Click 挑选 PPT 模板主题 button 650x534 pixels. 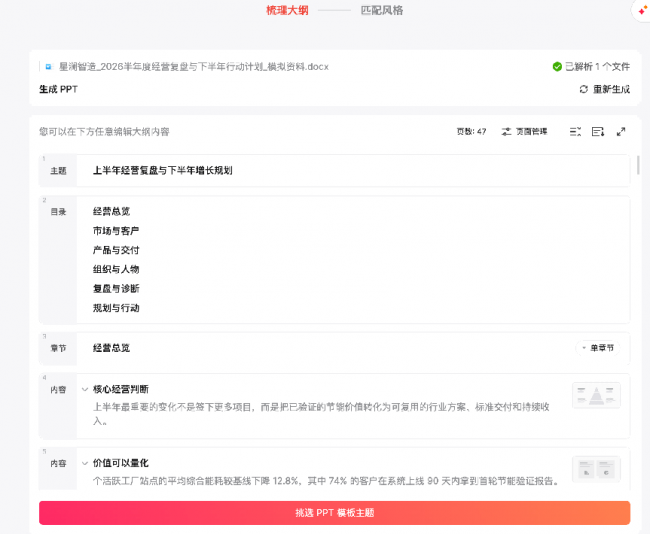point(335,513)
